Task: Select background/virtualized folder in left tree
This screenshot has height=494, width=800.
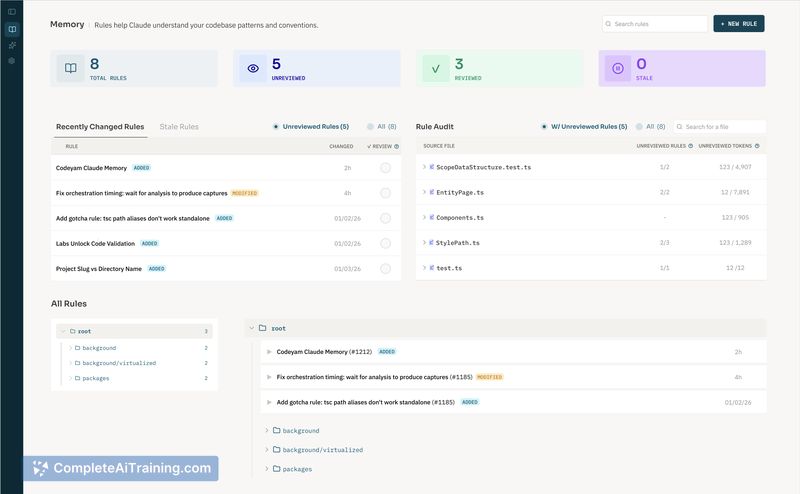Action: coord(119,363)
